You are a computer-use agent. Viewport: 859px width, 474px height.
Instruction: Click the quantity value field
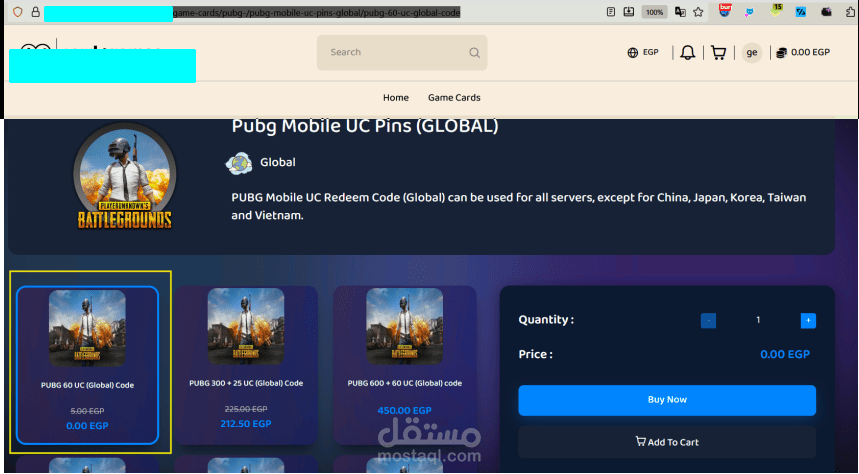click(x=758, y=320)
